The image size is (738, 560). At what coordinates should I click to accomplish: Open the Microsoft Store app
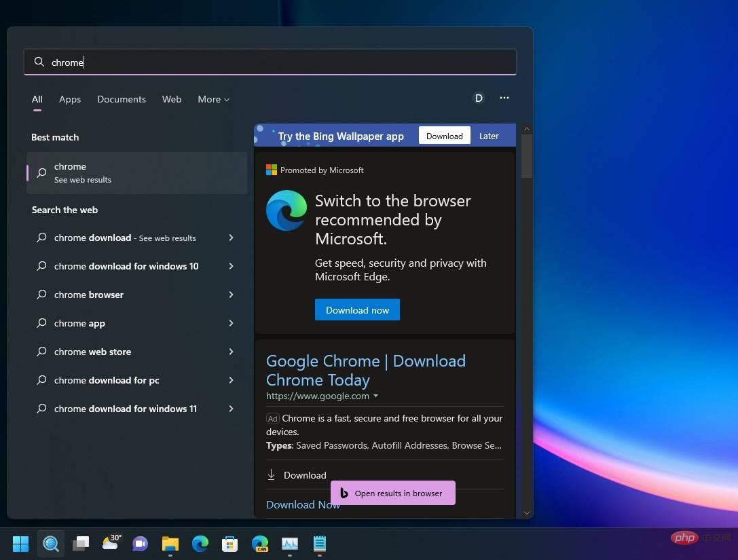(x=229, y=544)
